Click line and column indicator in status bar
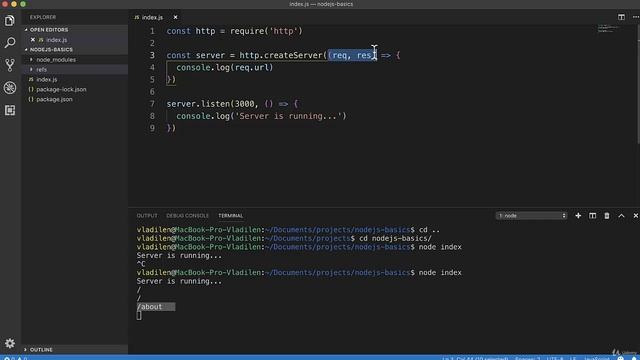The image size is (640, 360). coord(476,358)
